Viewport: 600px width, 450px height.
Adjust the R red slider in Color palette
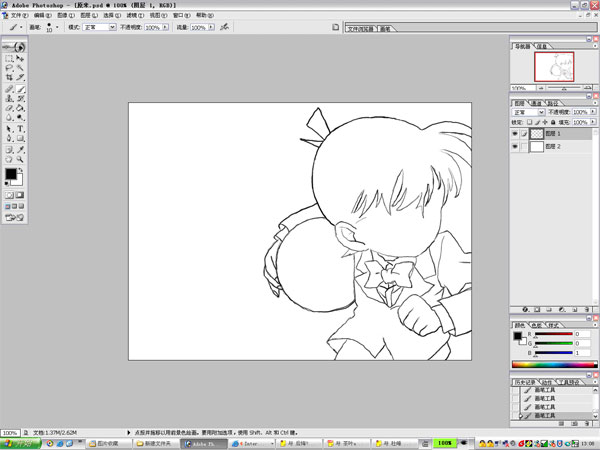[x=554, y=334]
